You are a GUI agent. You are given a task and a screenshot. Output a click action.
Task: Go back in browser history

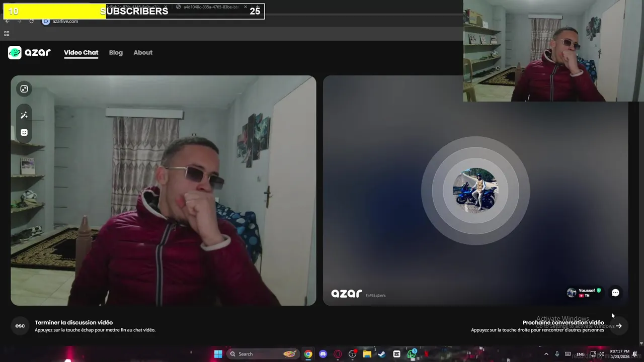coord(7,21)
